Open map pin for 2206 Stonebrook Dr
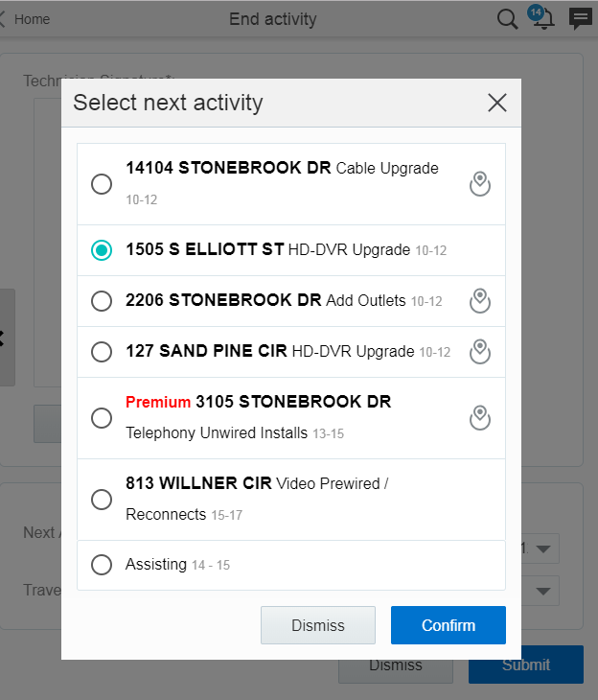 (480, 301)
